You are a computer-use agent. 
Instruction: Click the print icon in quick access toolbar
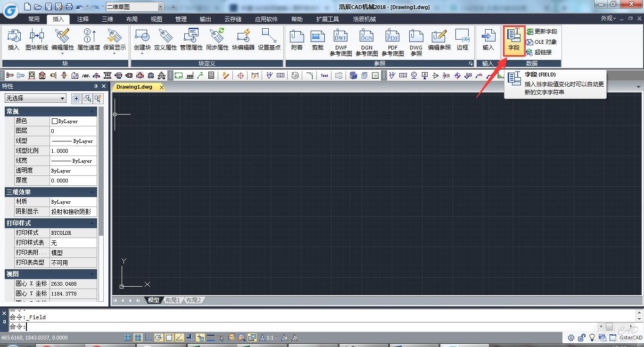(x=69, y=7)
